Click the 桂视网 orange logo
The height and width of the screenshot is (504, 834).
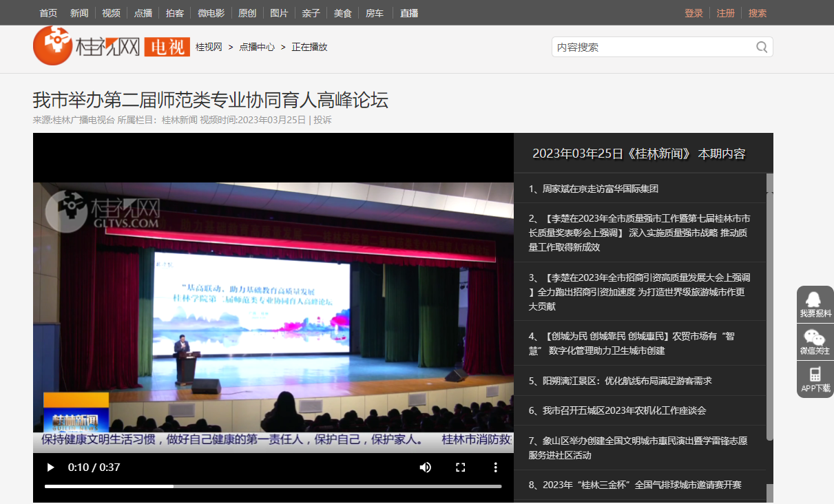click(53, 46)
